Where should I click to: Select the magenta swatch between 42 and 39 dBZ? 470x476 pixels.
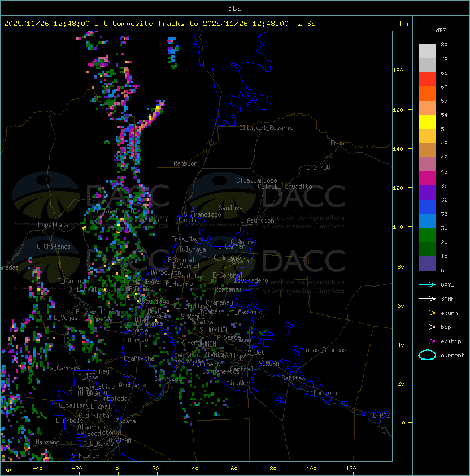(427, 179)
